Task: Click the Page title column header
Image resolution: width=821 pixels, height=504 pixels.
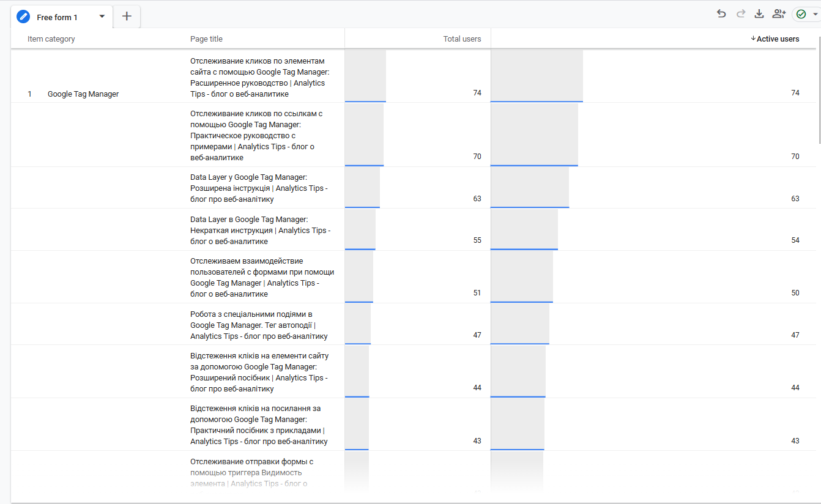Action: pyautogui.click(x=206, y=39)
